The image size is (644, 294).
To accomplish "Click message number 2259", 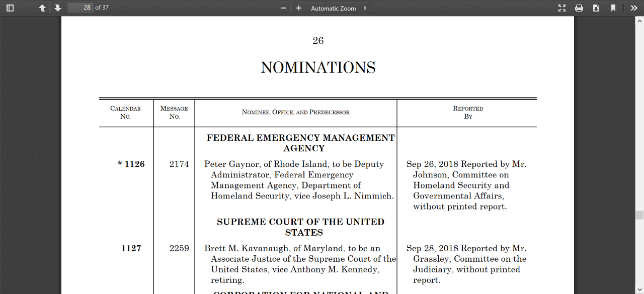I will (179, 248).
